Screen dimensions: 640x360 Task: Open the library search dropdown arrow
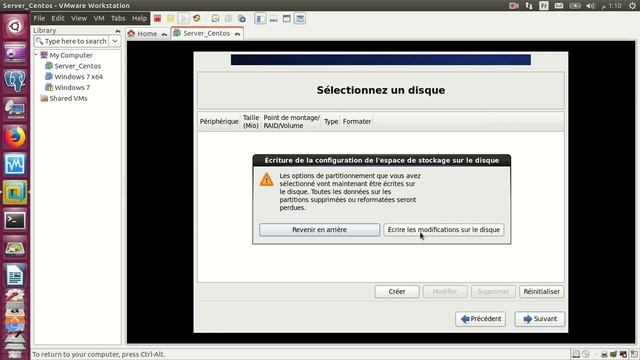click(115, 41)
